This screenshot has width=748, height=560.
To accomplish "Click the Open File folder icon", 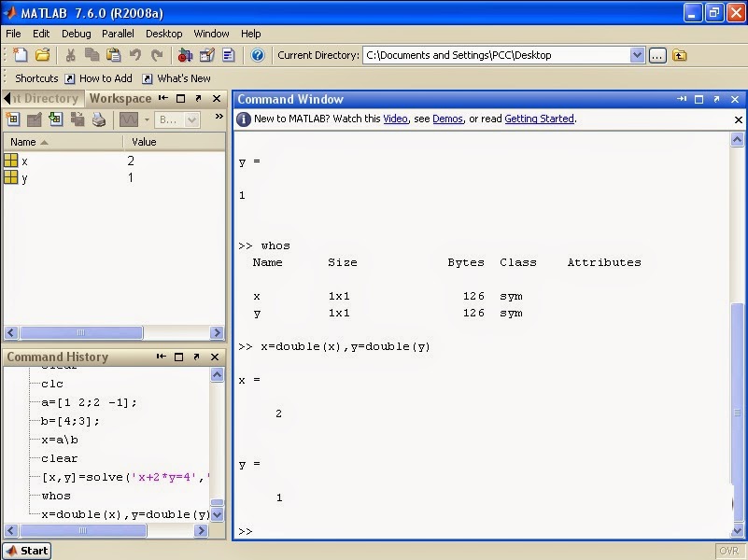I will pos(42,55).
